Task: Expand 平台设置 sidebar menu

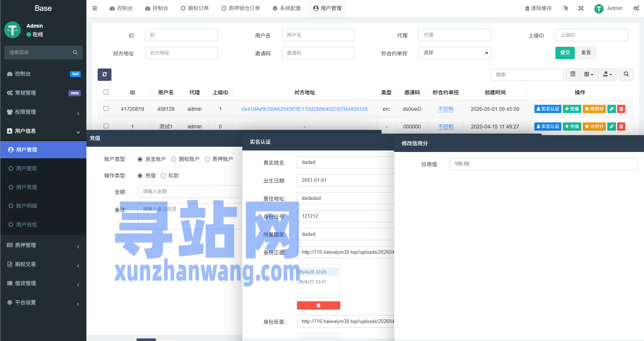Action: click(x=43, y=302)
